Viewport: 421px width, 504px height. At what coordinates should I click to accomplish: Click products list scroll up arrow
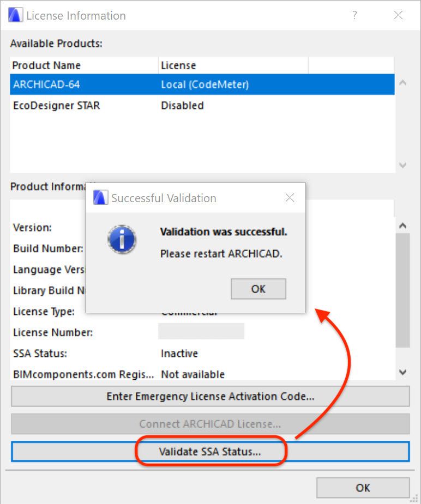point(402,83)
